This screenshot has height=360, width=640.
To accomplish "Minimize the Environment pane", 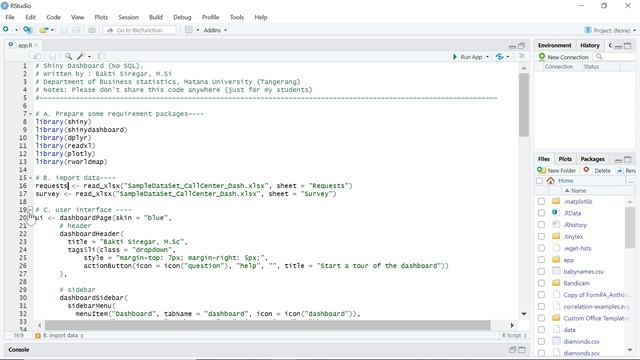I will pyautogui.click(x=618, y=46).
